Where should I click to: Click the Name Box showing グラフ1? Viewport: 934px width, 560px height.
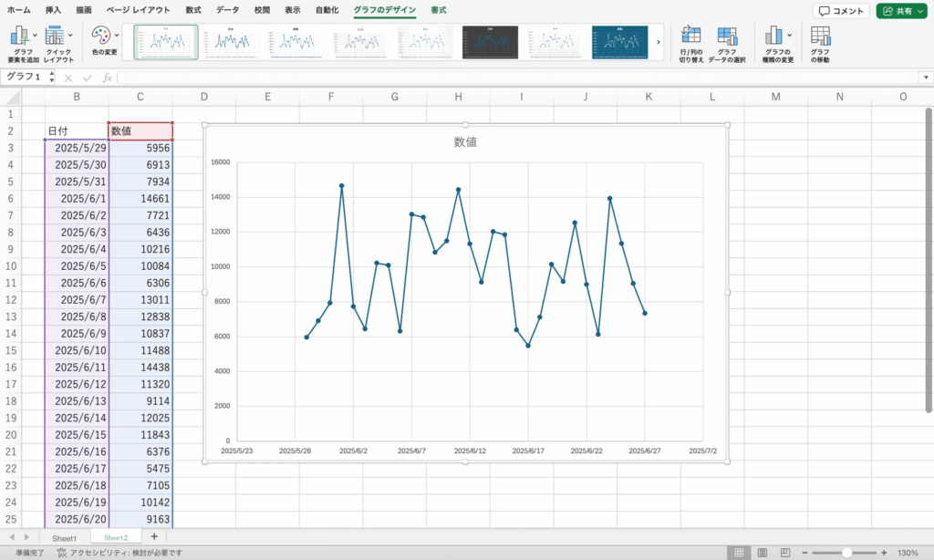25,77
